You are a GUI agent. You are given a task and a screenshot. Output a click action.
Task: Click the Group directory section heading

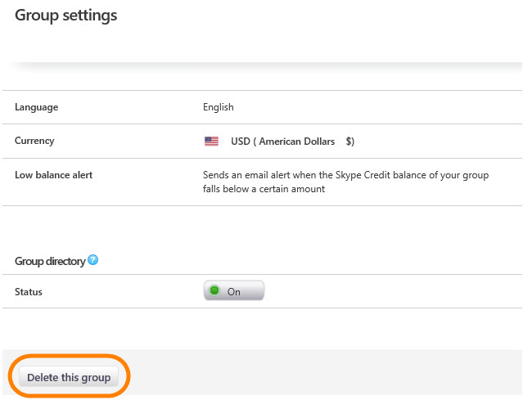tap(50, 262)
